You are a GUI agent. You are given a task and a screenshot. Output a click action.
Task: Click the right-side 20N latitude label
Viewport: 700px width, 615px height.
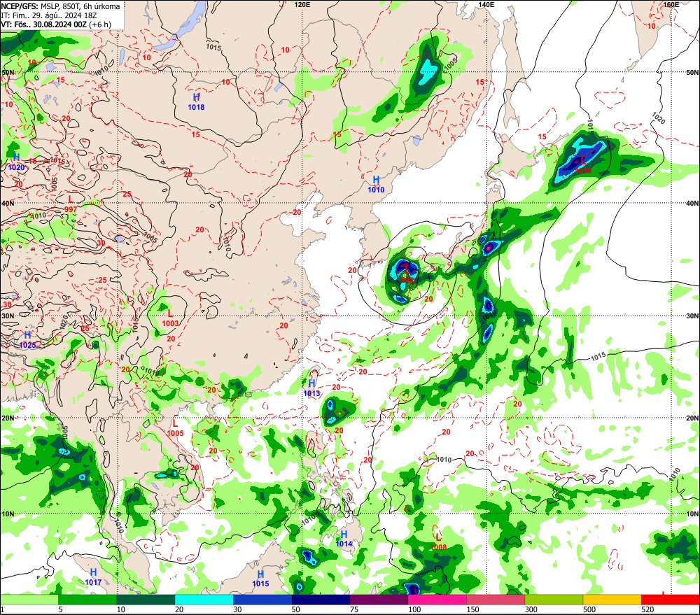(692, 418)
